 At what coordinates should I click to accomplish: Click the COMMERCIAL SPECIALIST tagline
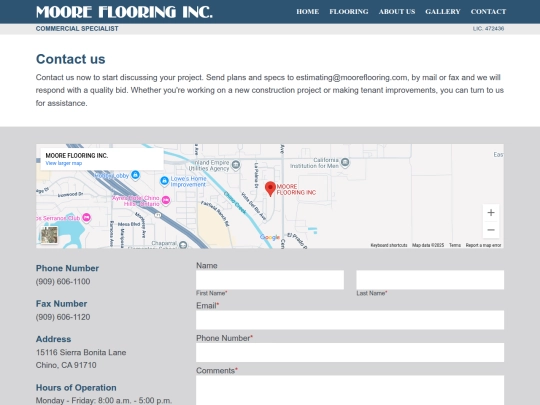[77, 29]
